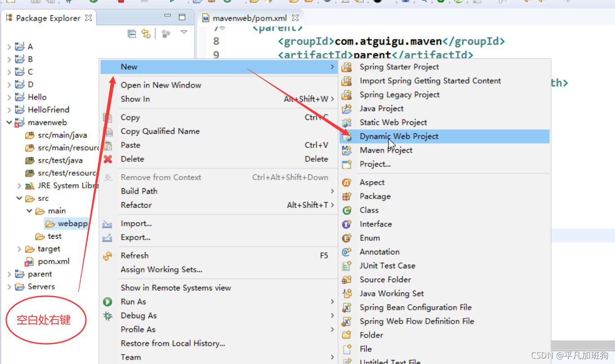615x364 pixels.
Task: Click the Enum icon
Action: [346, 238]
